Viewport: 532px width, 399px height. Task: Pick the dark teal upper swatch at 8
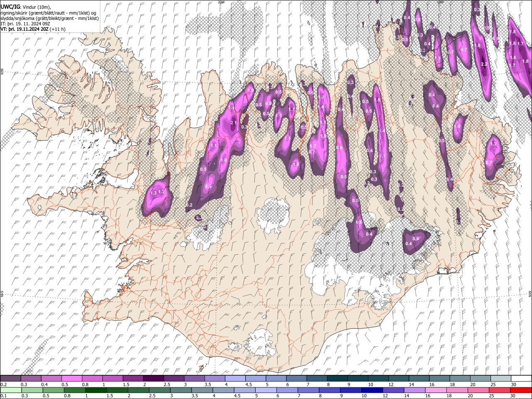click(337, 379)
